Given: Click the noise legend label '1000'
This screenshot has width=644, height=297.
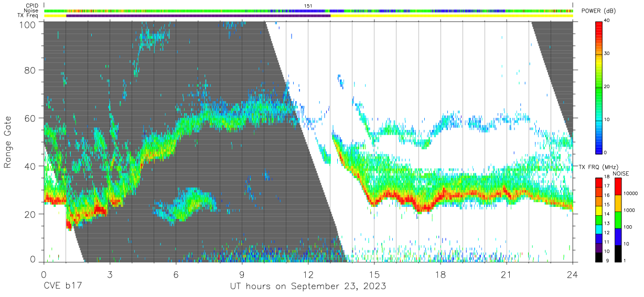Looking at the screenshot, I should coord(630,210).
